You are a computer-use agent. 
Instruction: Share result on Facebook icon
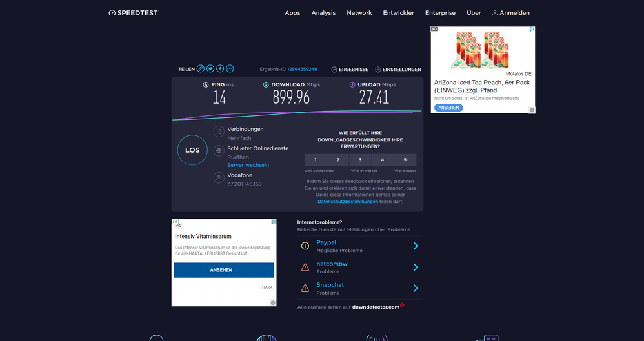pyautogui.click(x=220, y=69)
